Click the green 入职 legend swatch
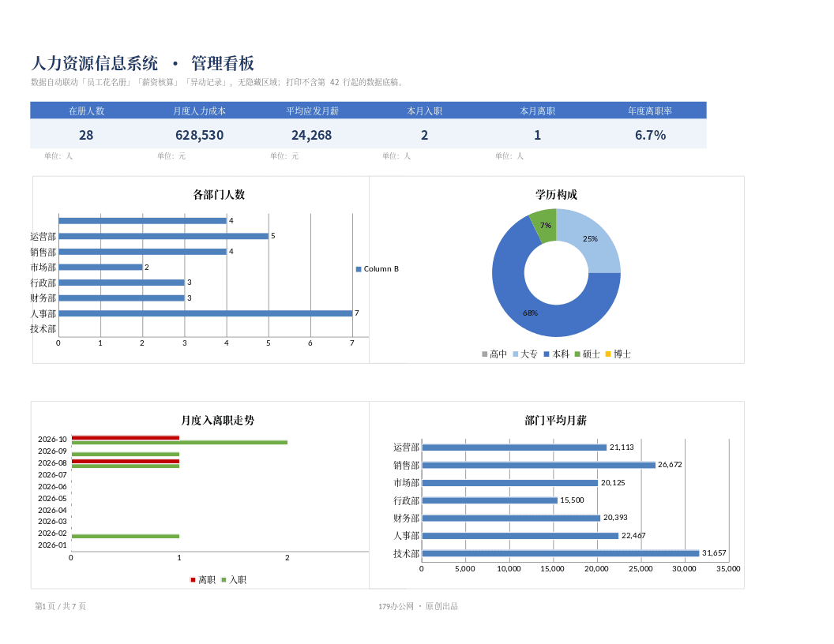This screenshot has height=644, width=834. pyautogui.click(x=224, y=580)
